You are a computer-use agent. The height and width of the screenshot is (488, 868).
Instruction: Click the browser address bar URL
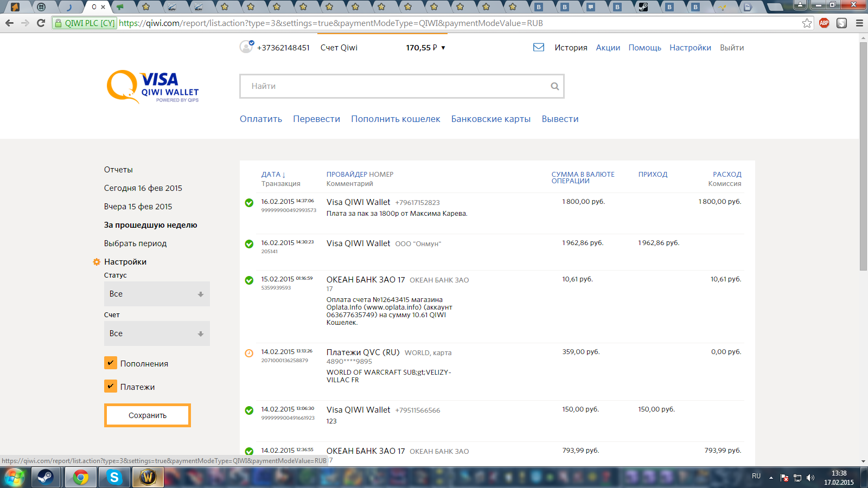(331, 23)
